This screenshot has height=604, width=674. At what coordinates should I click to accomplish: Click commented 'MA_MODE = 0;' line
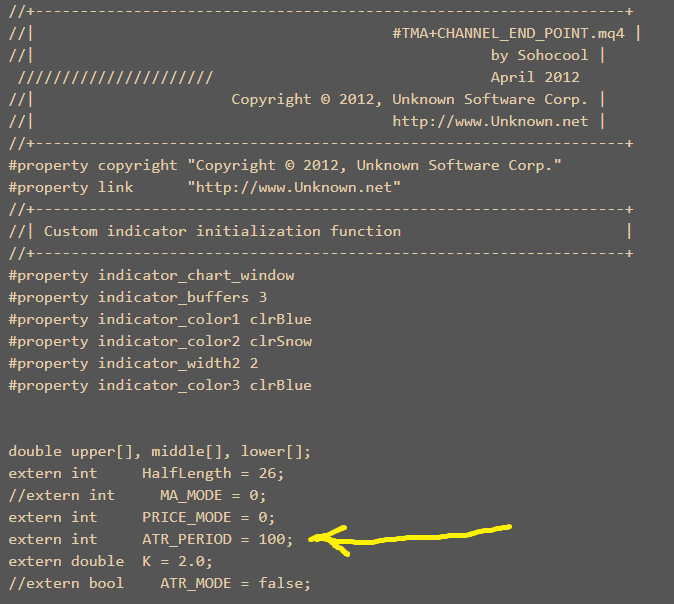138,495
